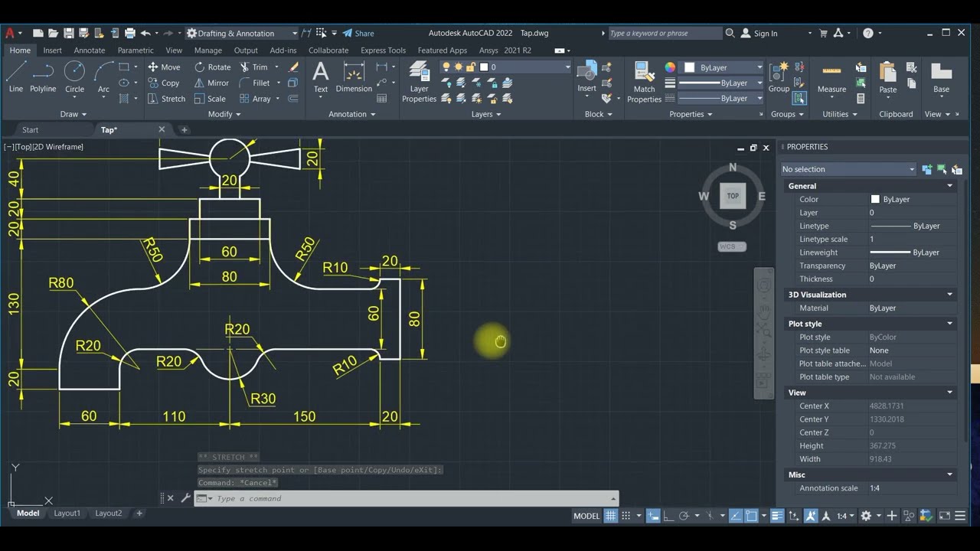Toggle annotation visibility in status bar
Viewport: 980px width, 551px height.
tap(811, 516)
